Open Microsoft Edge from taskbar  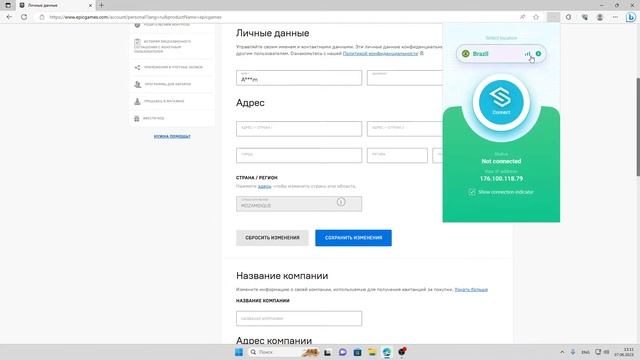pos(387,352)
